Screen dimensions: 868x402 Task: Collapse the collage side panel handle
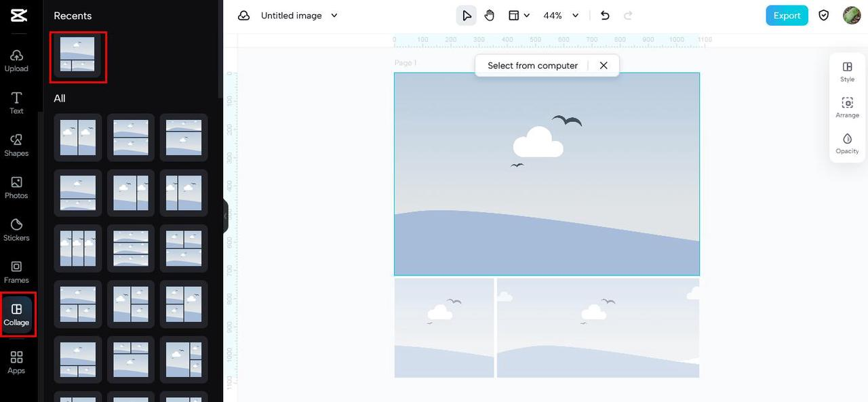[x=225, y=216]
